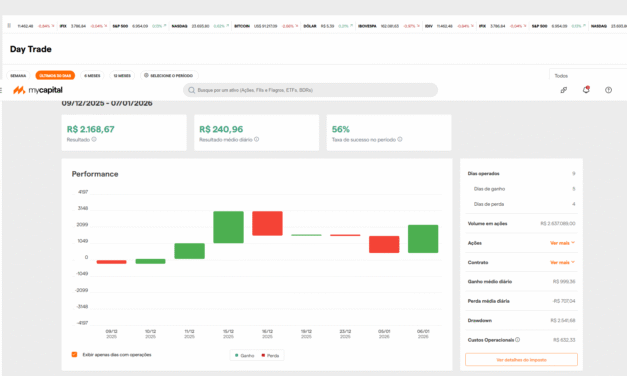This screenshot has width=627, height=376.
Task: Expand 'Ver mais' in the Ações row
Action: pos(562,243)
